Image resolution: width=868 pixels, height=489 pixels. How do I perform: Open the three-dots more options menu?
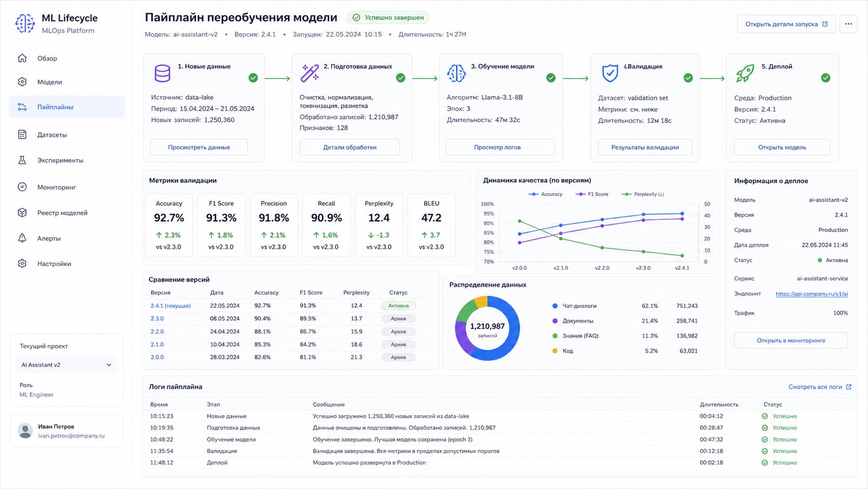click(848, 24)
